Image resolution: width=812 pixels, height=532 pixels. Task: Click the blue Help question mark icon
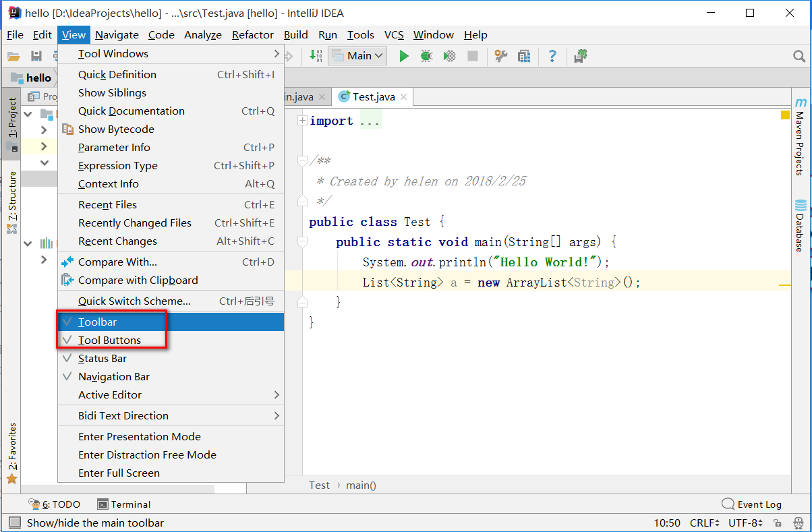[x=552, y=56]
